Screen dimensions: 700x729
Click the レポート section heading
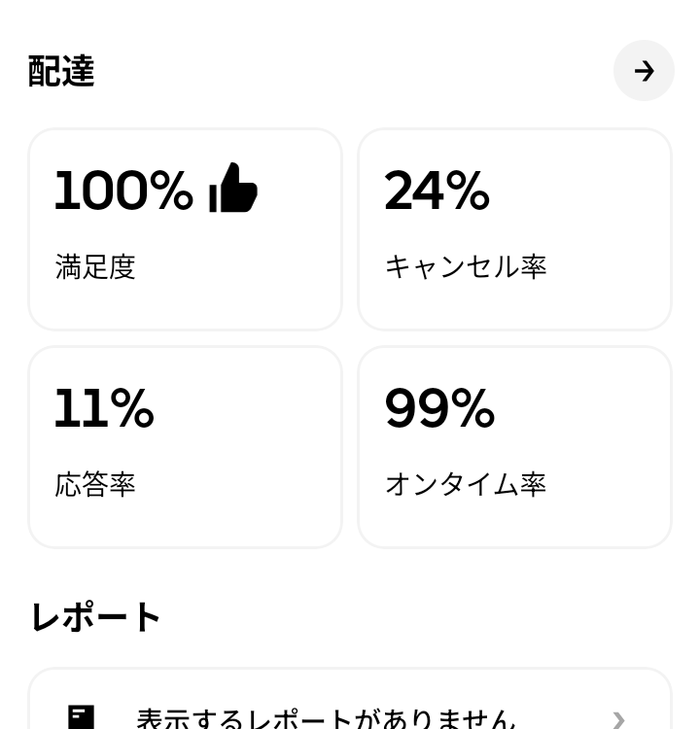point(95,617)
